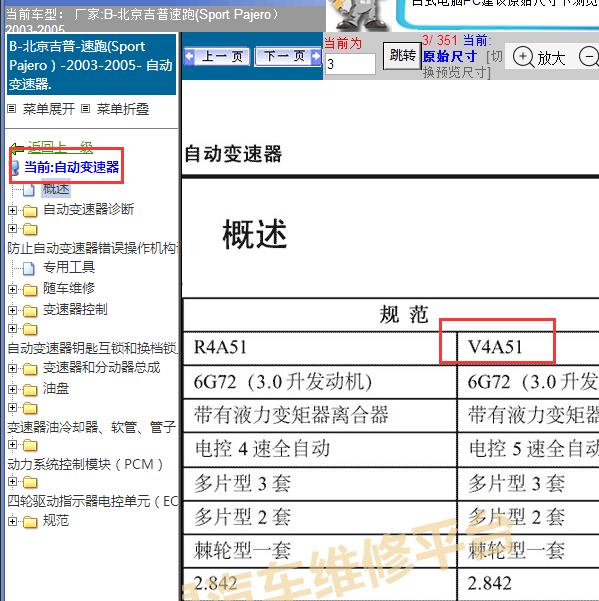The height and width of the screenshot is (601, 599).
Task: Open 规范 tree label
Action: 56,520
